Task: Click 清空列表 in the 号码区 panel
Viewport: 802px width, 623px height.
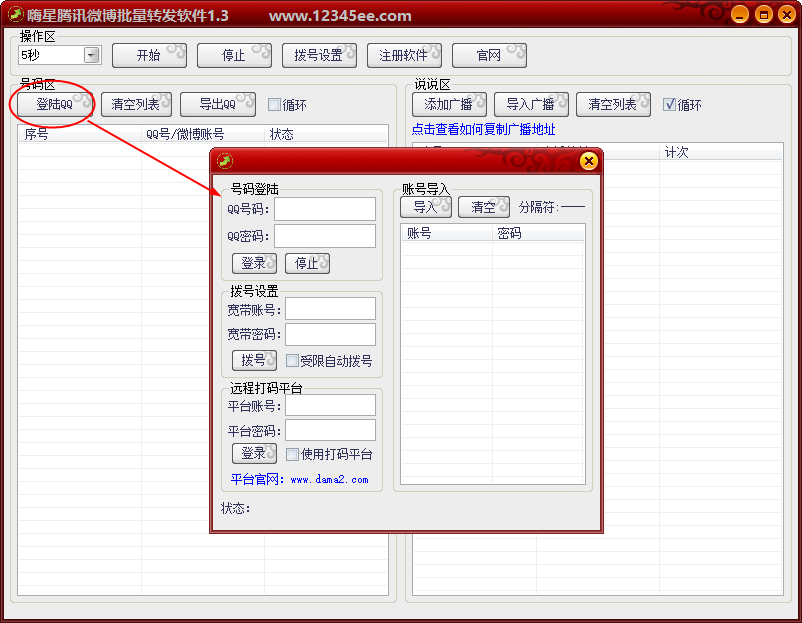Action: click(x=136, y=104)
